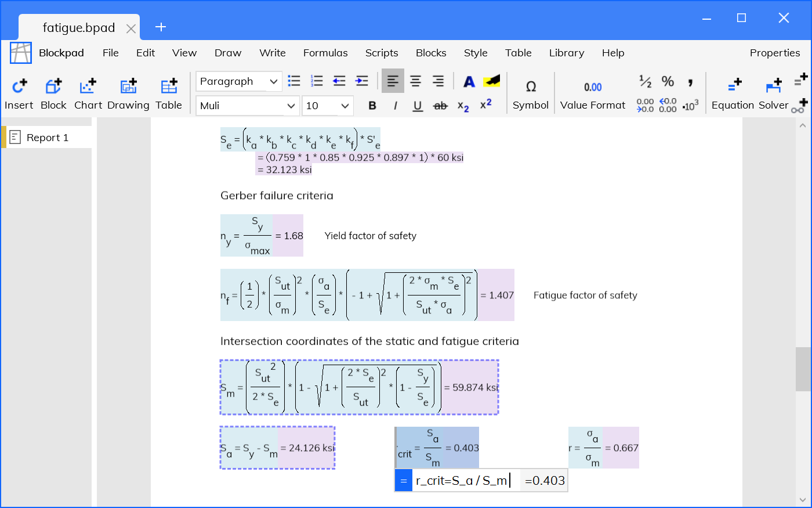Image resolution: width=812 pixels, height=508 pixels.
Task: Insert a numbered list
Action: 317,81
